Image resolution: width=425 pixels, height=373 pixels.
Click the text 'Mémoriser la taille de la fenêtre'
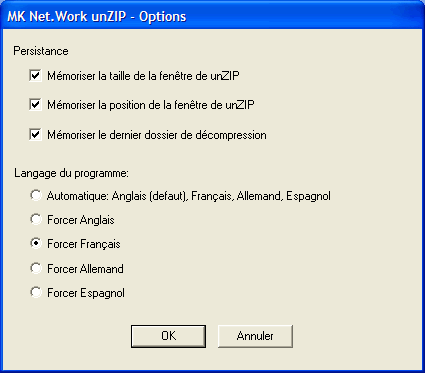click(123, 76)
